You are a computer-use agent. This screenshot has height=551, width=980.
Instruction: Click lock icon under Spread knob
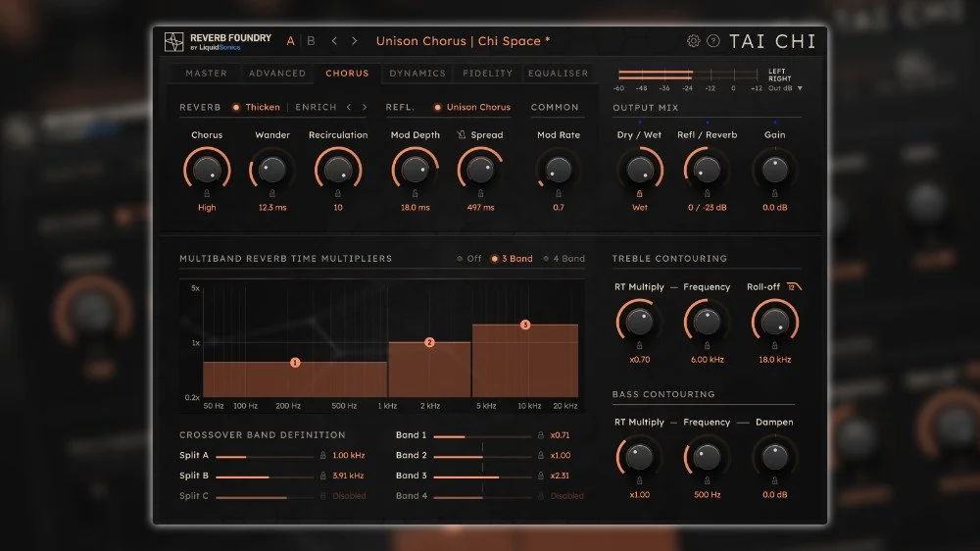coord(480,193)
